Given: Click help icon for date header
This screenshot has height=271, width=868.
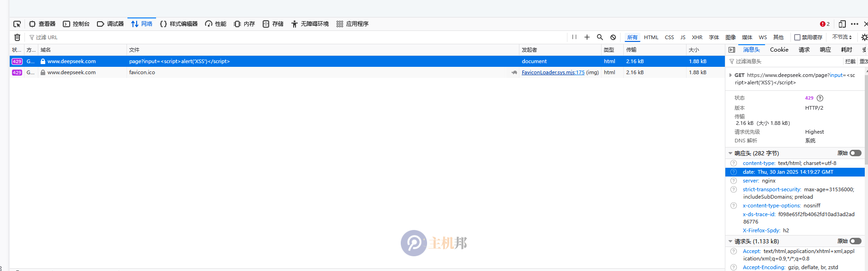Looking at the screenshot, I should [734, 172].
